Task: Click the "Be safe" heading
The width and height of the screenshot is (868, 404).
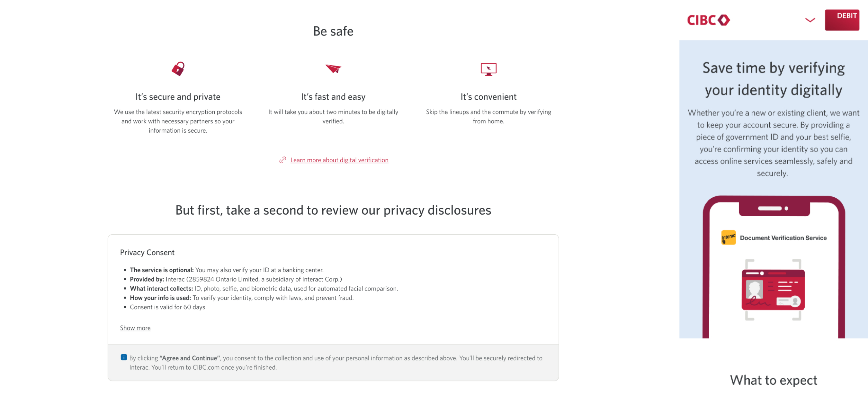Action: click(333, 31)
